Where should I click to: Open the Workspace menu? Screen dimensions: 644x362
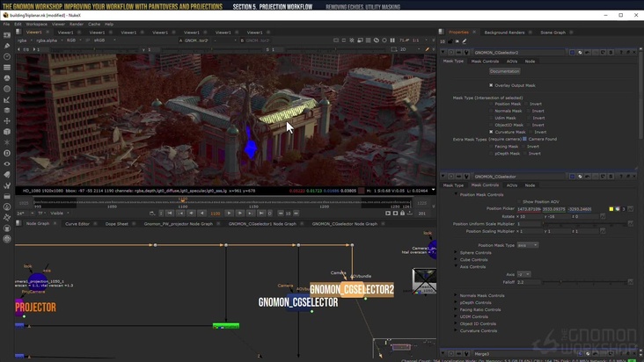coord(36,25)
